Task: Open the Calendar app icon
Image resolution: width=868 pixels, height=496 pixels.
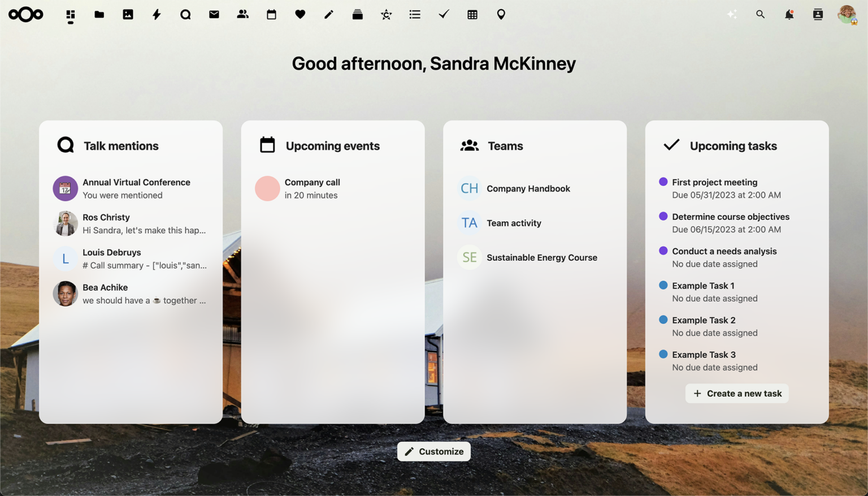Action: click(271, 15)
